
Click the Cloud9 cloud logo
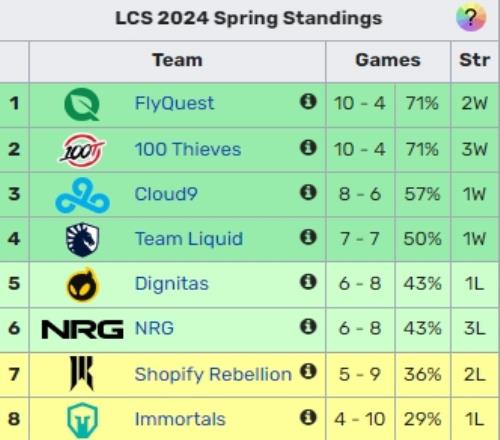pos(82,195)
